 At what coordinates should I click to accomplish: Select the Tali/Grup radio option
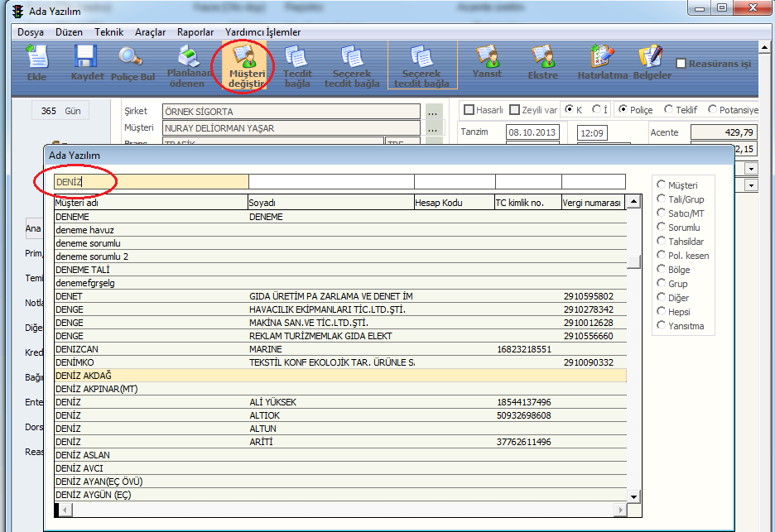(662, 199)
